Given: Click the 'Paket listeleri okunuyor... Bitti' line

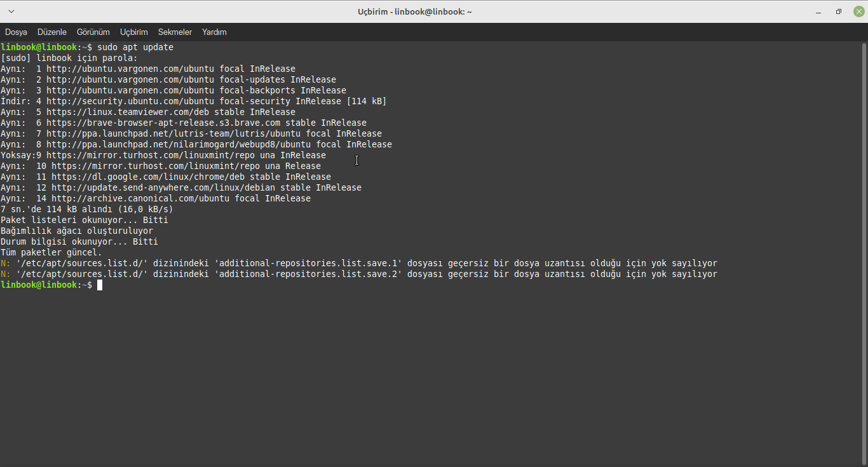Looking at the screenshot, I should point(85,220).
